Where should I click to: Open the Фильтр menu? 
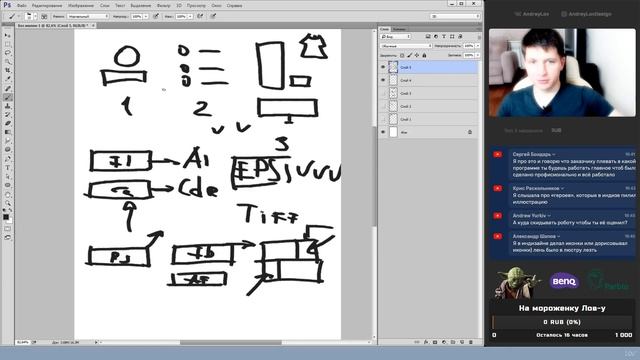164,6
